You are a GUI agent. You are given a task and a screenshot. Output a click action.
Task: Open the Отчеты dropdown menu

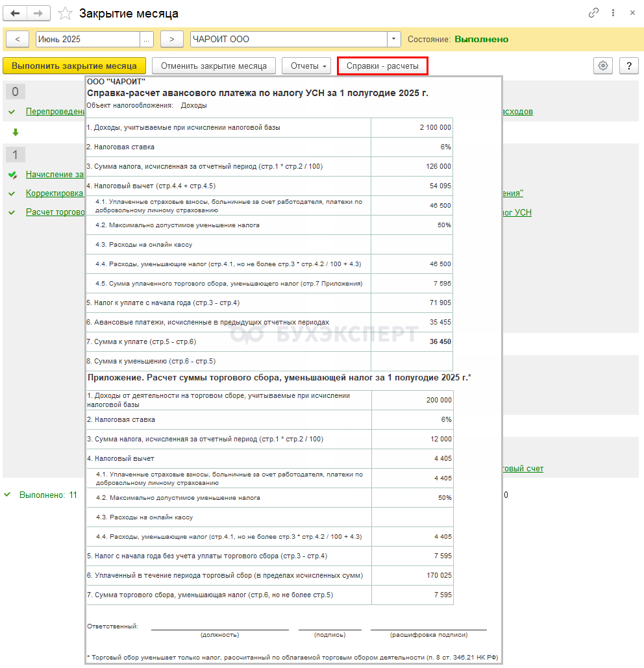[306, 66]
